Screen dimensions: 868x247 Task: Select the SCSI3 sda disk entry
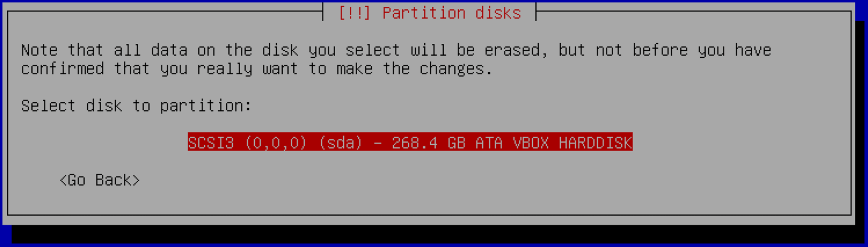pos(410,142)
